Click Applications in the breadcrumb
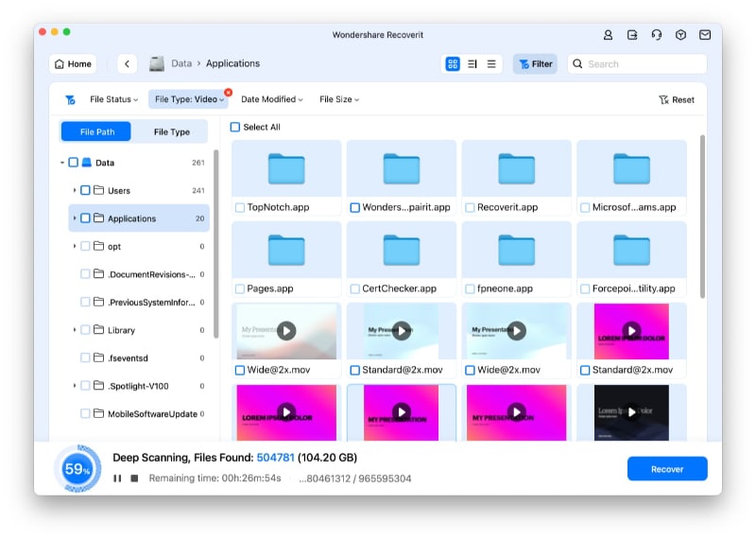756x540 pixels. coord(232,63)
